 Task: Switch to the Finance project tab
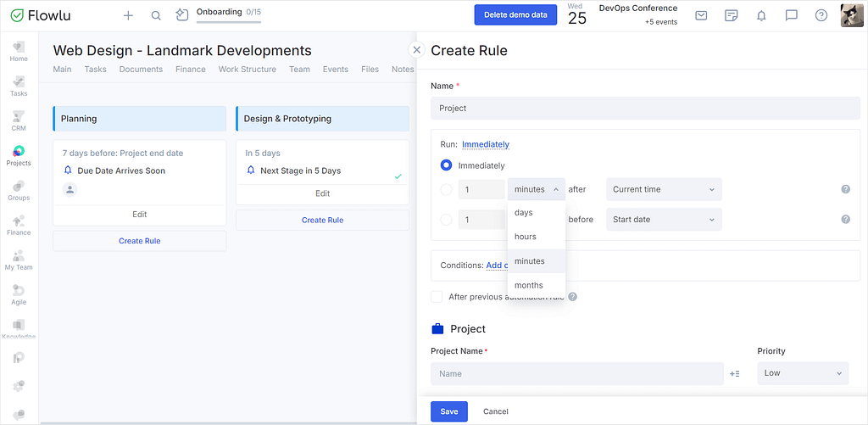(x=191, y=70)
